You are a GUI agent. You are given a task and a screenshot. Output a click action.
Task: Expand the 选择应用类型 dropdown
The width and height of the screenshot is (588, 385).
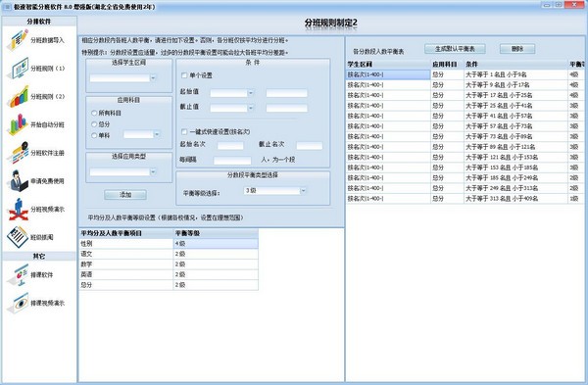[123, 171]
